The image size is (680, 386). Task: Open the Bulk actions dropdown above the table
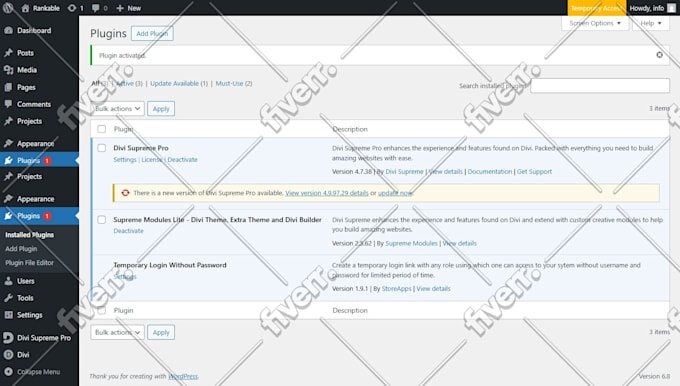(x=118, y=108)
